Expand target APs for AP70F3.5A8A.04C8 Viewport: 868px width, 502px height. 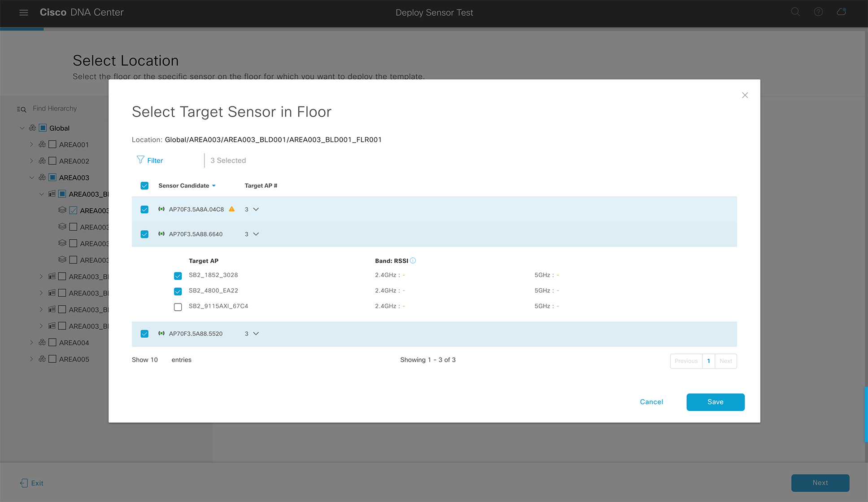pyautogui.click(x=256, y=209)
